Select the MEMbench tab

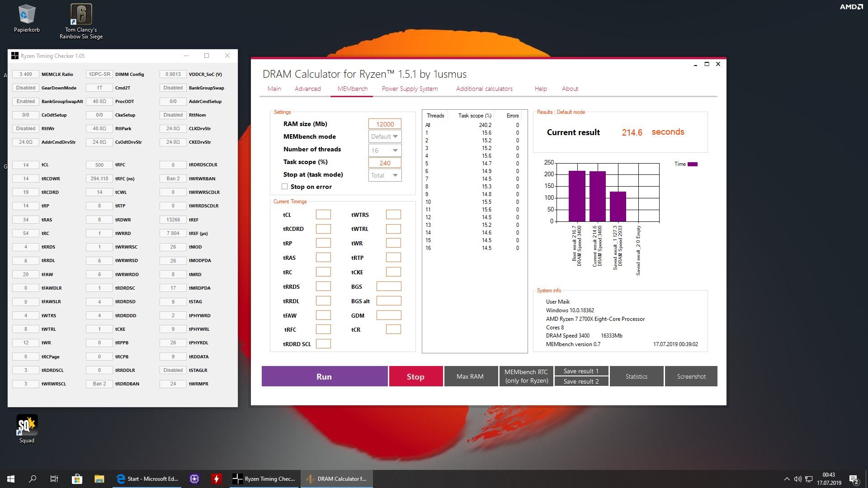click(x=352, y=89)
